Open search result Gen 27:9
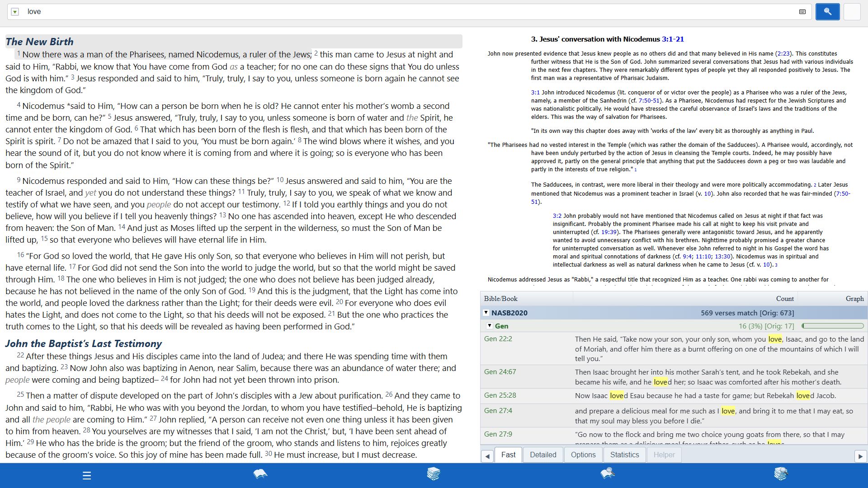Viewport: 868px width, 488px height. pos(498,434)
